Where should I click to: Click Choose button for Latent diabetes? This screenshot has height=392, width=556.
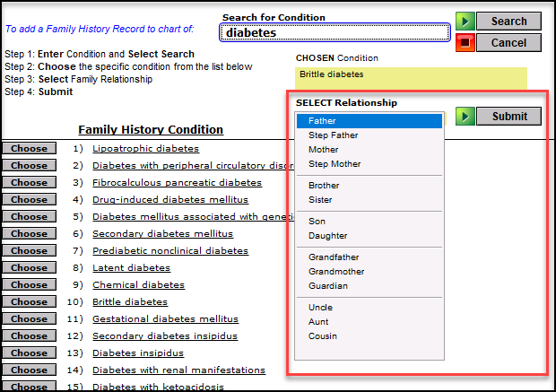click(29, 268)
